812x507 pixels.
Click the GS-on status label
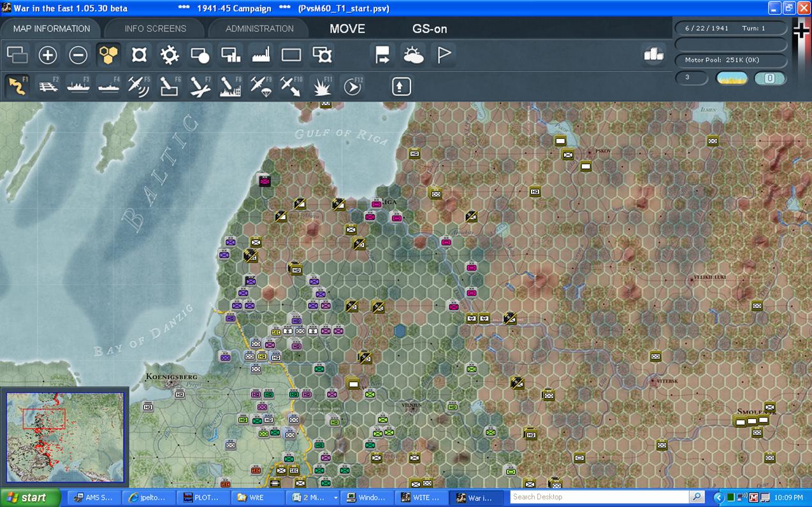pyautogui.click(x=430, y=29)
